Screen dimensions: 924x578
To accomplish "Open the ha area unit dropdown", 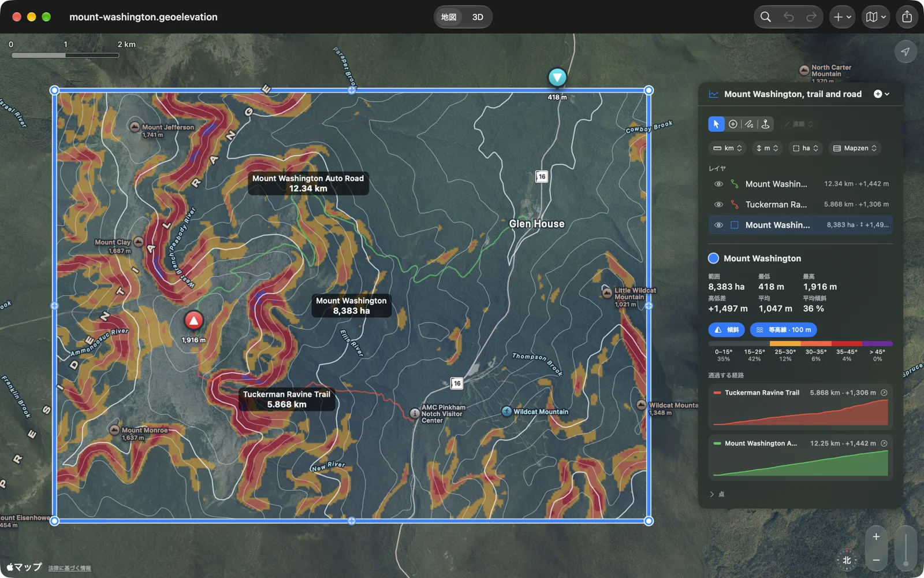I will pyautogui.click(x=805, y=148).
